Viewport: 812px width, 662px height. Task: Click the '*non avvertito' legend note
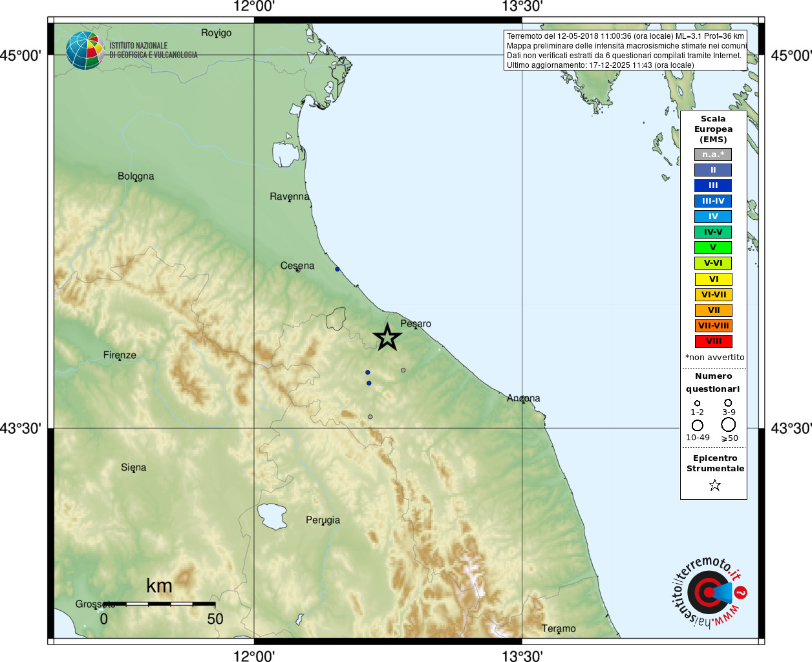coord(714,358)
